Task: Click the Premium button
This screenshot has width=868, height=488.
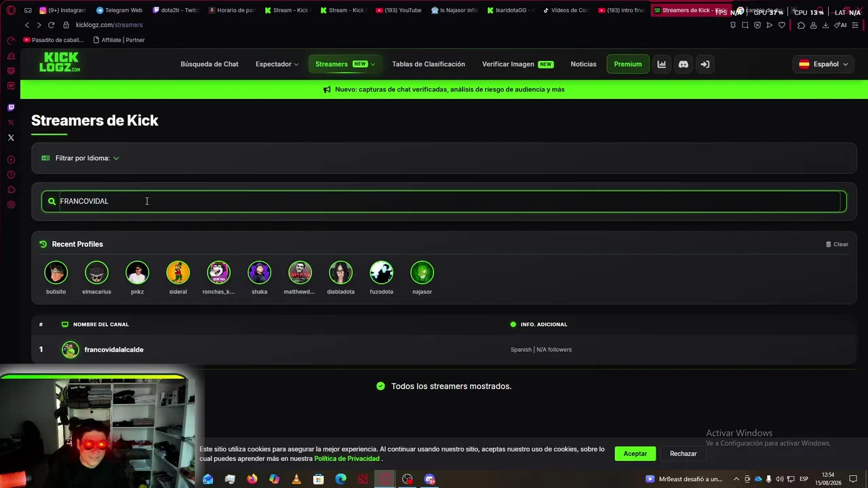Action: tap(628, 64)
